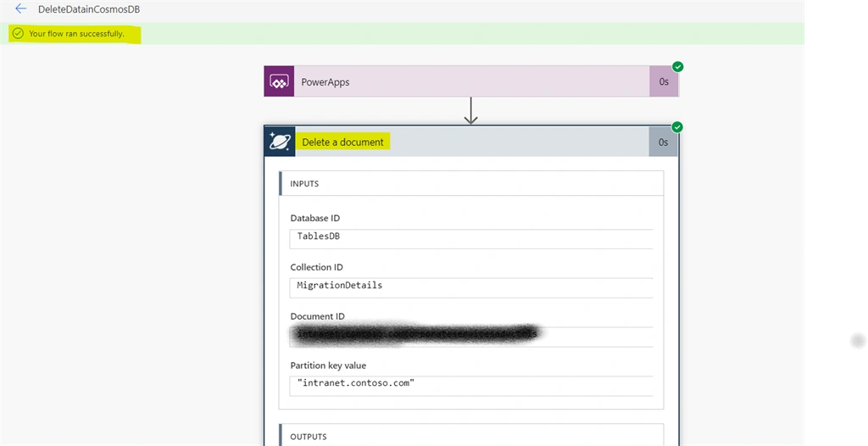Collapse the Delete a document action header
868x446 pixels.
[x=471, y=142]
